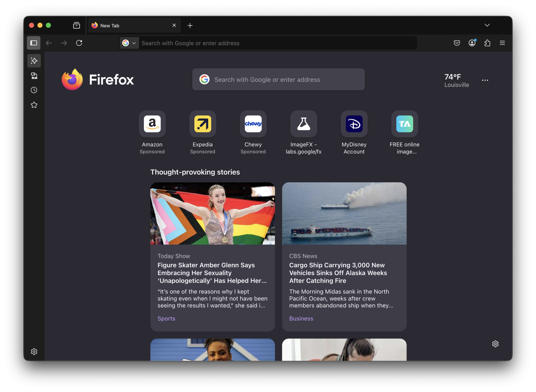Open the cargo ship story thumbnail
The image size is (536, 392).
click(344, 213)
